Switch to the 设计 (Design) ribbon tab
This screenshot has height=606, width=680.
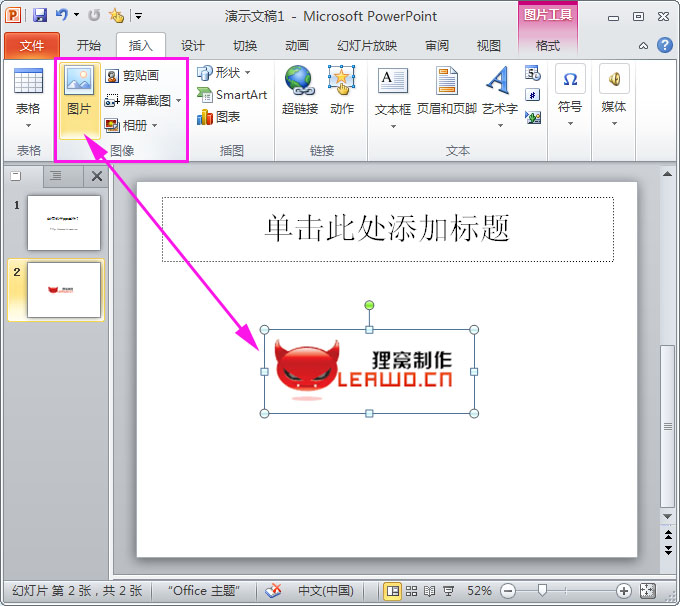point(193,46)
